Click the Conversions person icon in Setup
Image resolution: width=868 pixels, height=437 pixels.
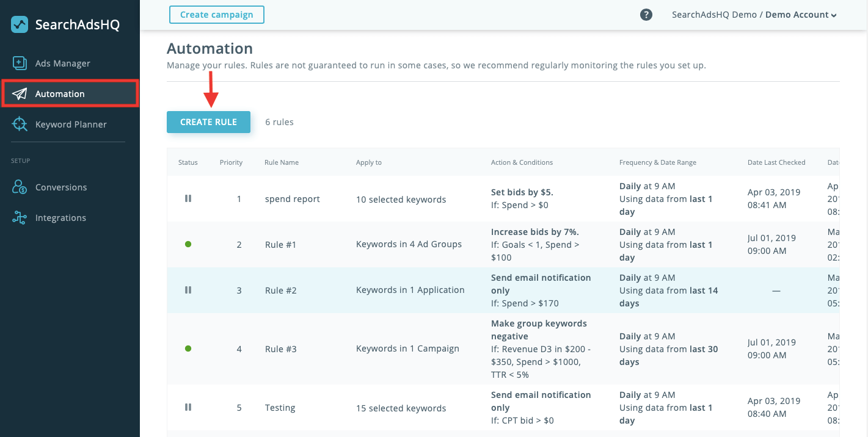[x=19, y=187]
